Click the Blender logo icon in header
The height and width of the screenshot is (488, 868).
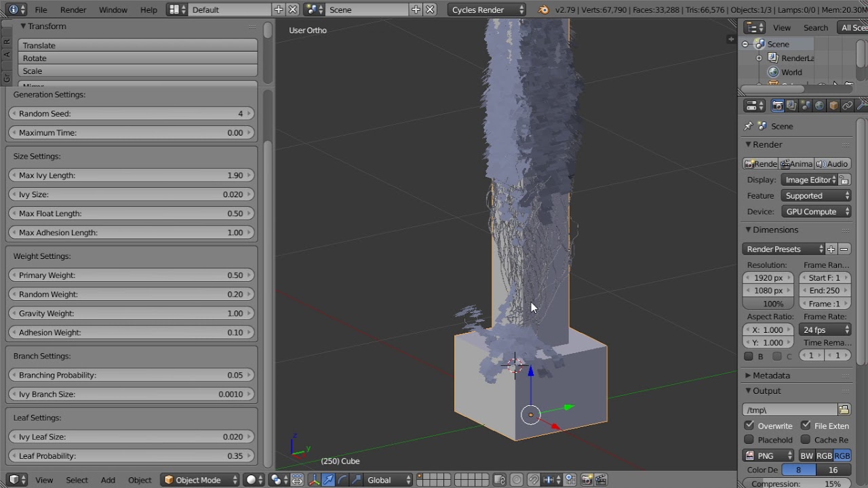pos(543,9)
